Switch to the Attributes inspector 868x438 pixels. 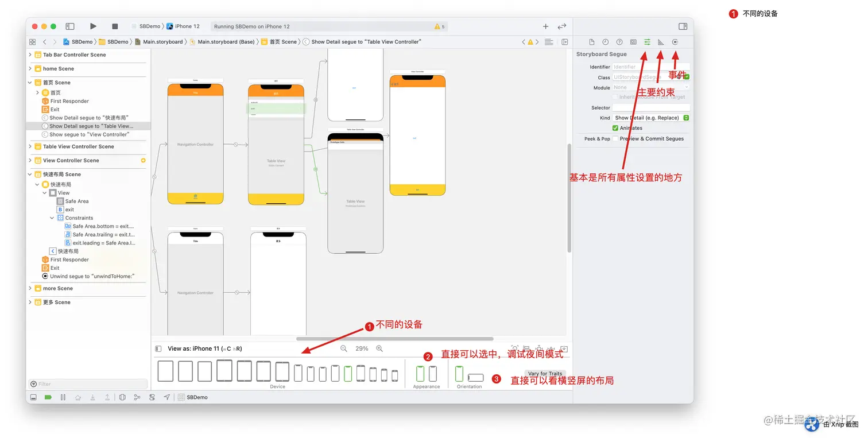[647, 42]
